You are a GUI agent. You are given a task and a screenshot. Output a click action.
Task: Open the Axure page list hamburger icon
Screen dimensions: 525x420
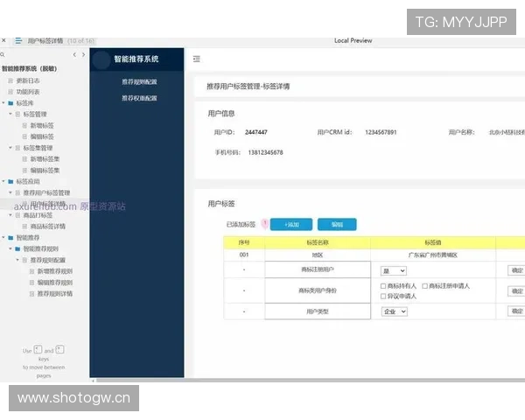(18, 41)
